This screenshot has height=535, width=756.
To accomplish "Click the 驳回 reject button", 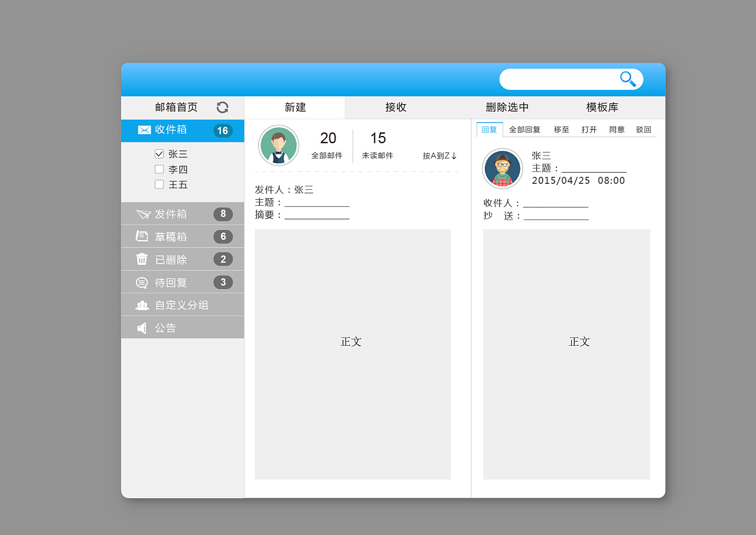I will pyautogui.click(x=643, y=129).
